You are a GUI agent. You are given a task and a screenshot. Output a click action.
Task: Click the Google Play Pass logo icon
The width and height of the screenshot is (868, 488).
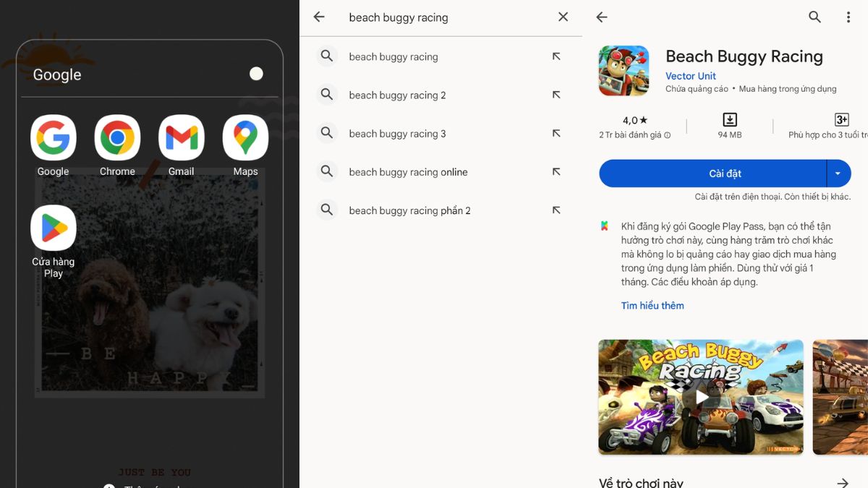point(605,226)
